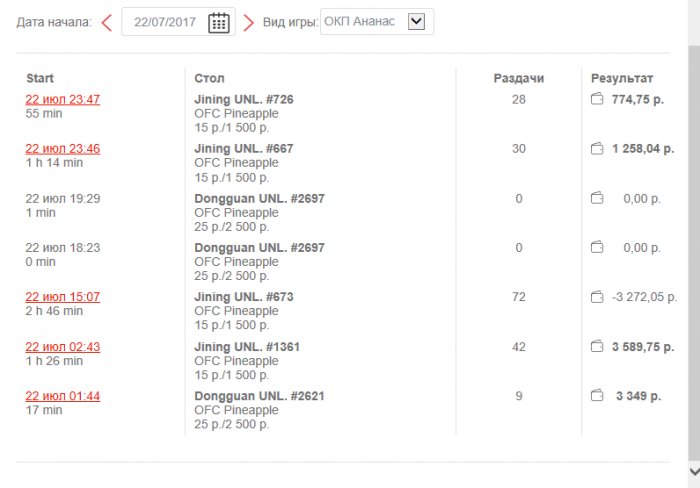
Task: Sort by the Стол column header
Action: point(209,78)
